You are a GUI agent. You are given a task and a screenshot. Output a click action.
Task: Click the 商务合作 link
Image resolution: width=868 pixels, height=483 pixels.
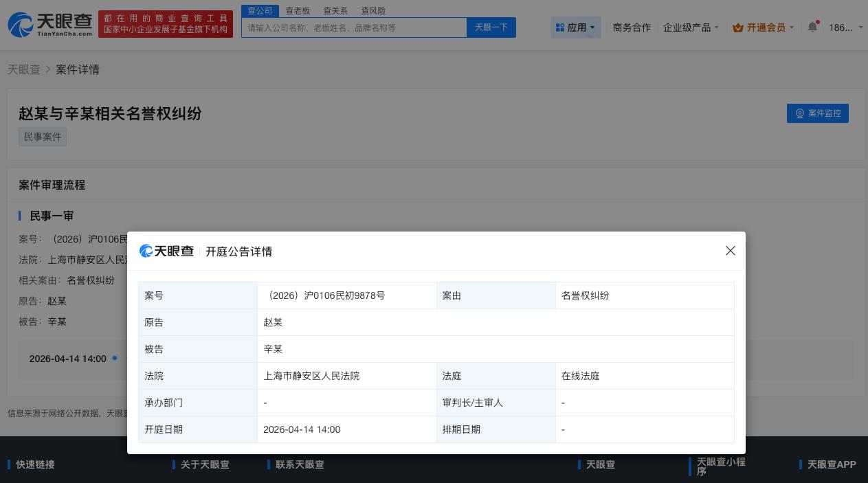tap(632, 27)
